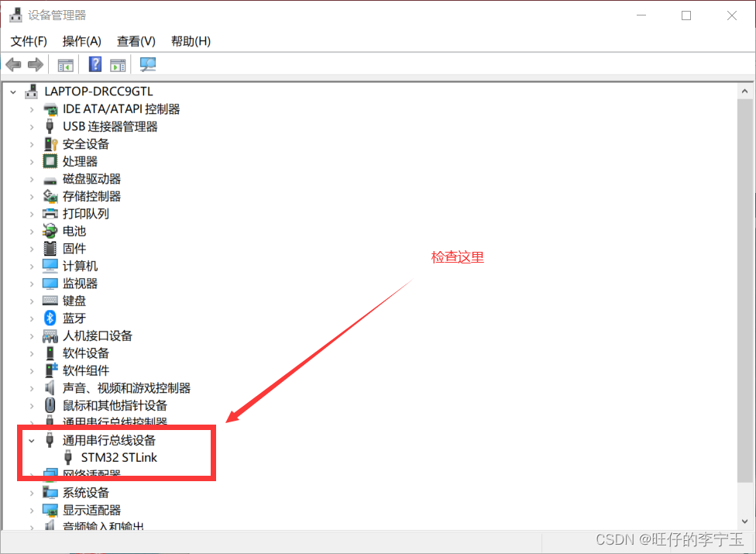
Task: Click the LAPTOP-DRCC9GTL computer icon
Action: (31, 91)
